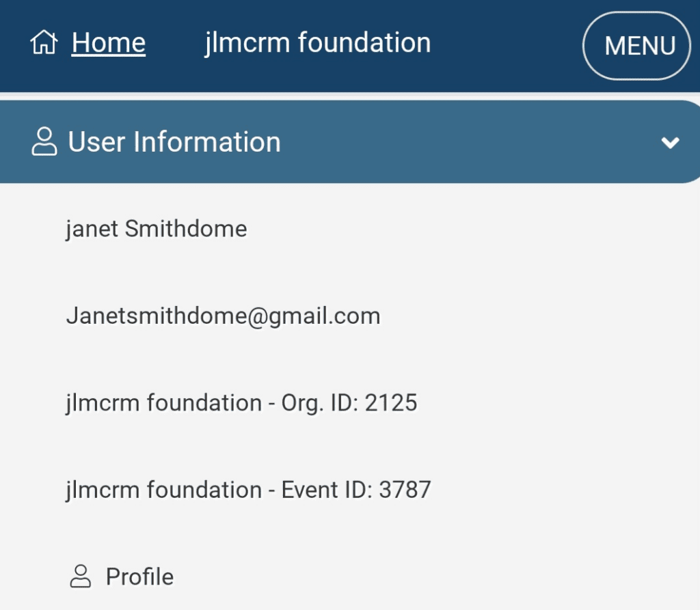Image resolution: width=700 pixels, height=610 pixels.
Task: Click the Event ID number 3787
Action: coord(405,490)
